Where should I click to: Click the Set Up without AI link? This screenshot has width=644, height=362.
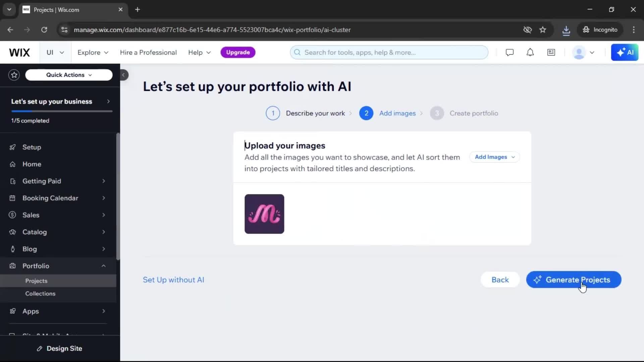(173, 280)
